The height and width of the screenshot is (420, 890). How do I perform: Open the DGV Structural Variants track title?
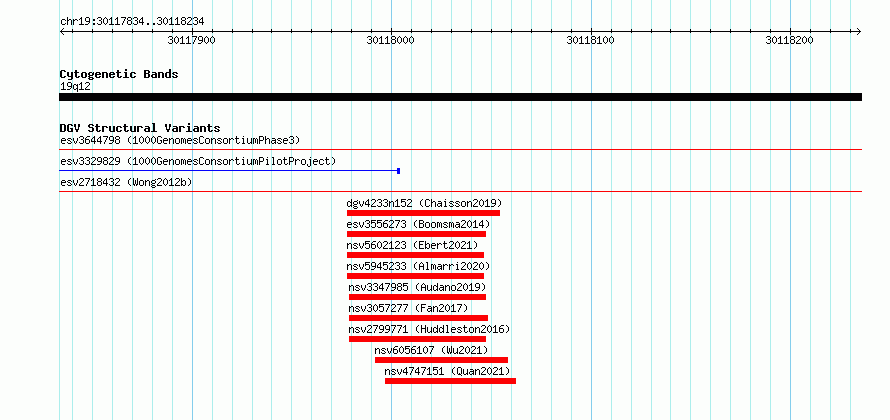point(140,128)
